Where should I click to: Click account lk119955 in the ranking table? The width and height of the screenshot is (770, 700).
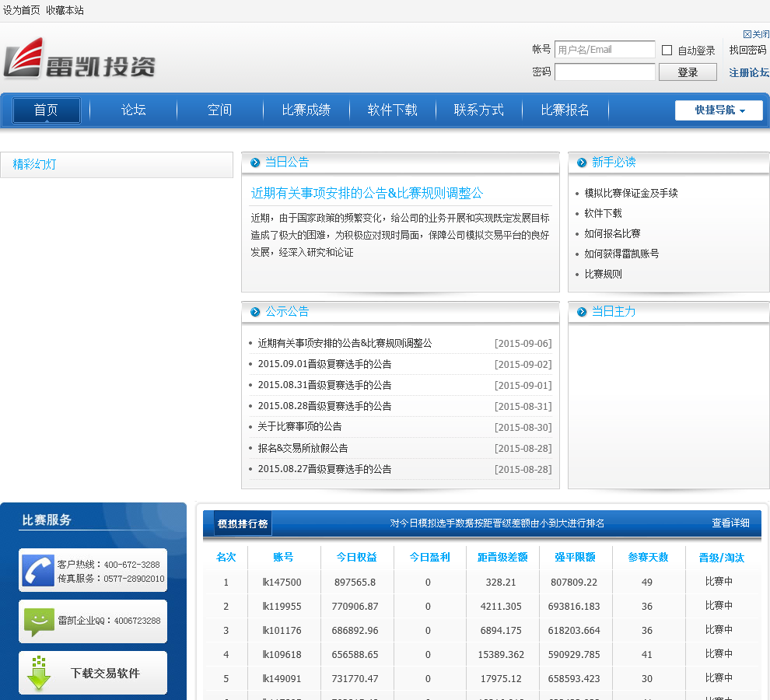(282, 606)
